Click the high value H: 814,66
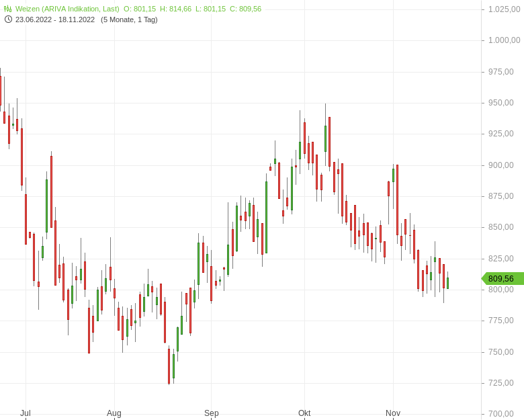 coord(176,9)
